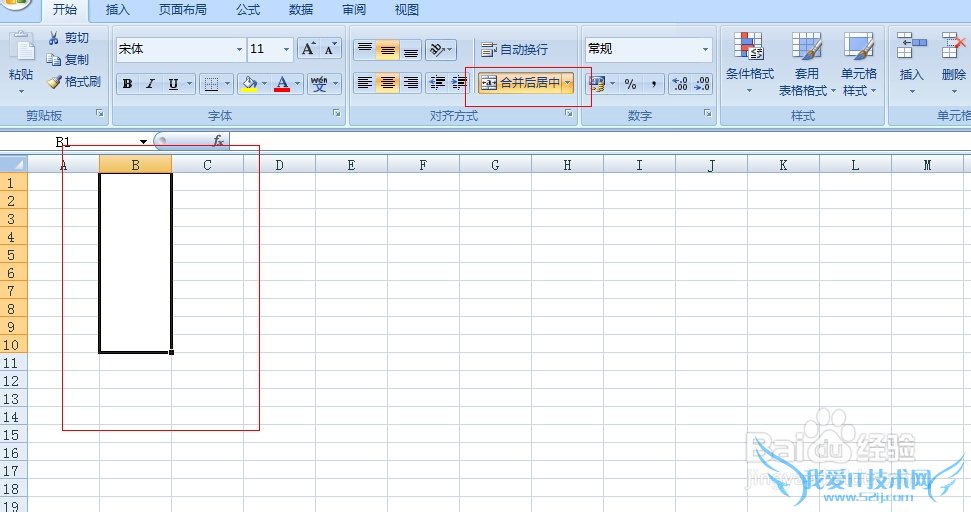
Task: Switch to the 插入 (Insert) tab
Action: coord(118,9)
